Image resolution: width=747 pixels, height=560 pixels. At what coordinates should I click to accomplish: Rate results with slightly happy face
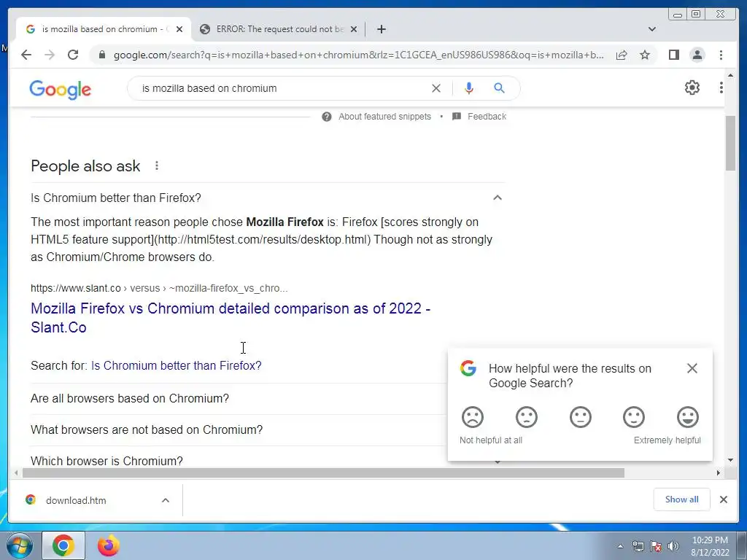coord(634,417)
